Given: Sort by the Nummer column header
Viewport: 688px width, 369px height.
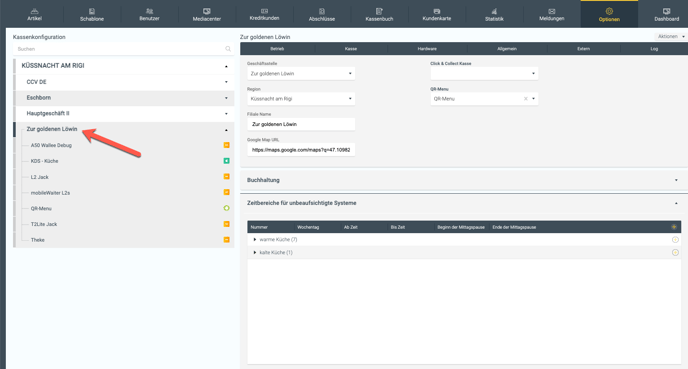Looking at the screenshot, I should point(259,227).
